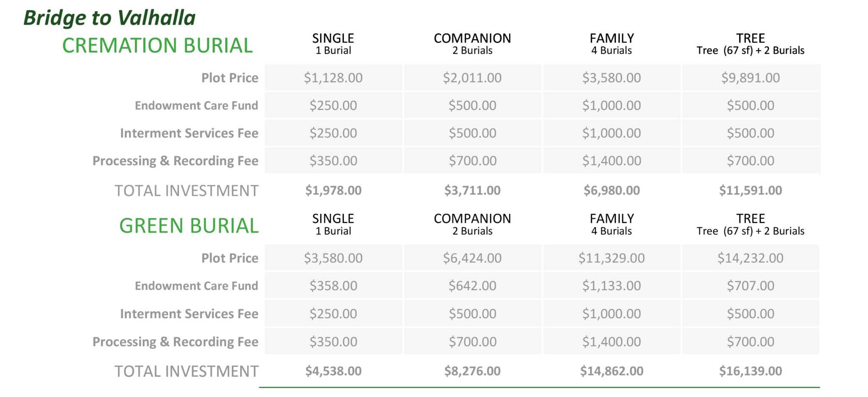
Task: Select the GREEN BURIAL section heading
Action: point(189,225)
